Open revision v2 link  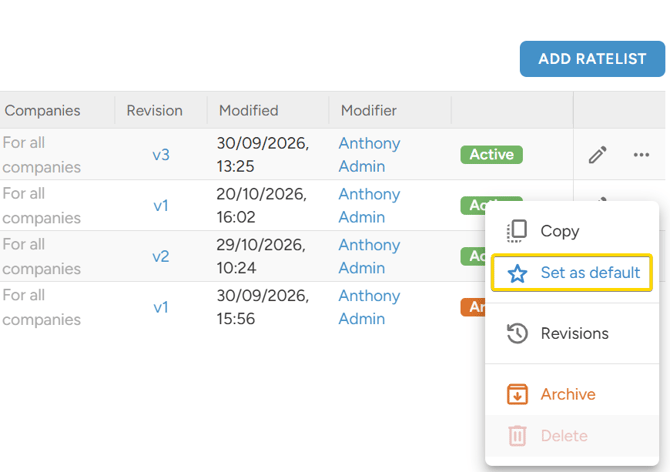(161, 256)
